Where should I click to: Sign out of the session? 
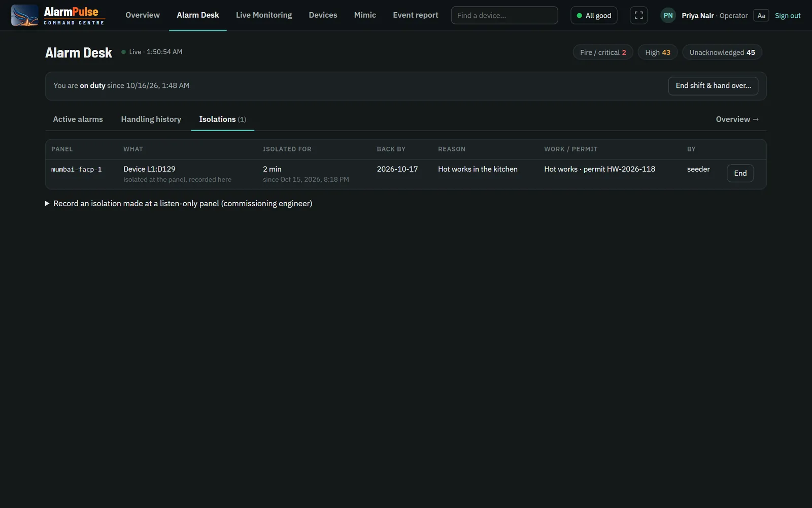788,16
